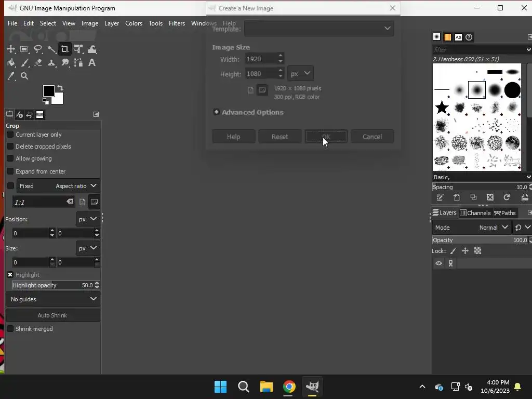This screenshot has height=399, width=532.
Task: Select the Fuzzy Select magic wand tool
Action: pos(51,49)
